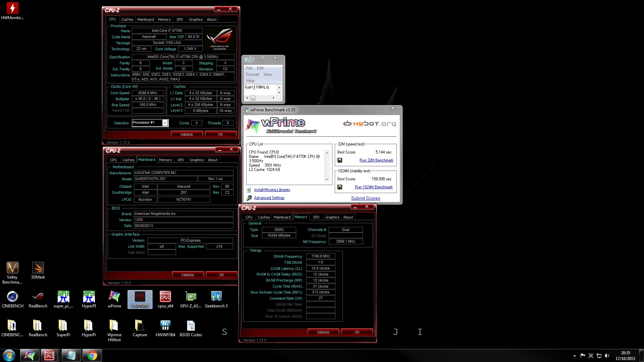Screen dimensions: 644x362
Task: Click OK in CPU tab window
Action: point(220,134)
